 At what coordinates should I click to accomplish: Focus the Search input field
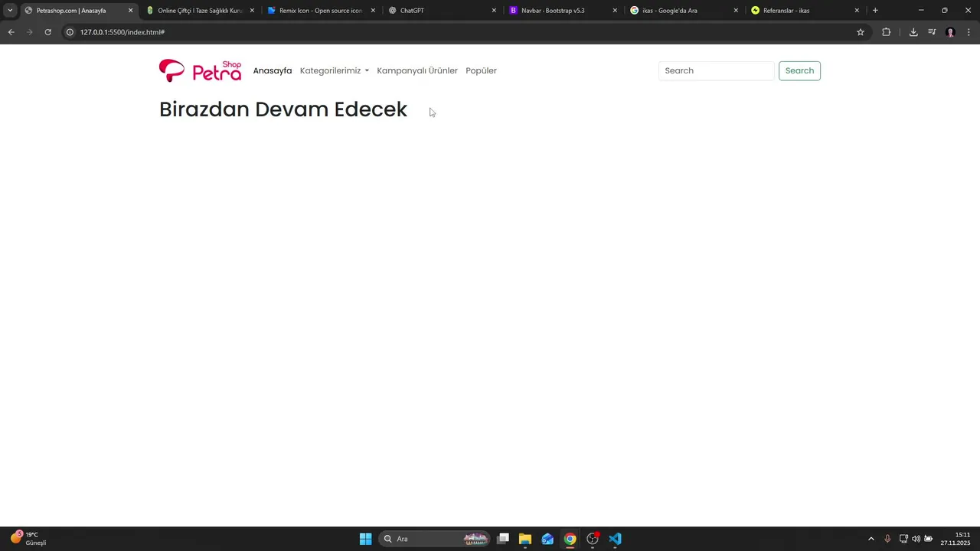pos(717,70)
